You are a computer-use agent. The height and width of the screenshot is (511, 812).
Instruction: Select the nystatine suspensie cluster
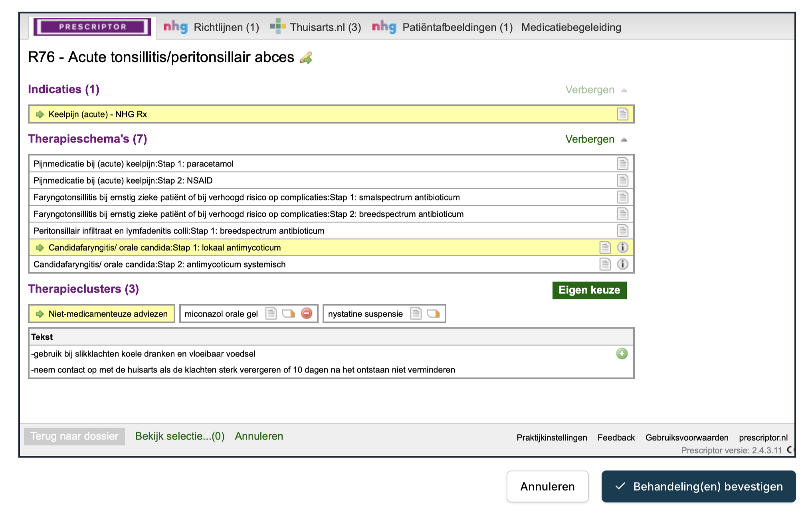(x=365, y=314)
